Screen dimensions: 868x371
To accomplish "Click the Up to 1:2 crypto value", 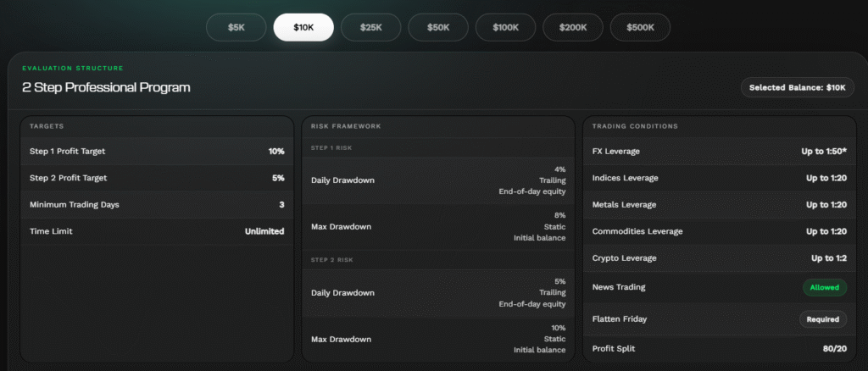I will click(829, 258).
